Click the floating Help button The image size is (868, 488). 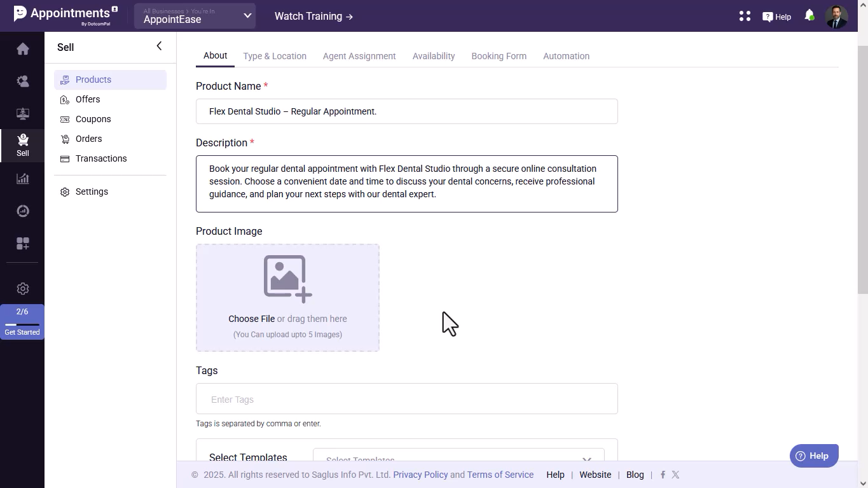[813, 456]
